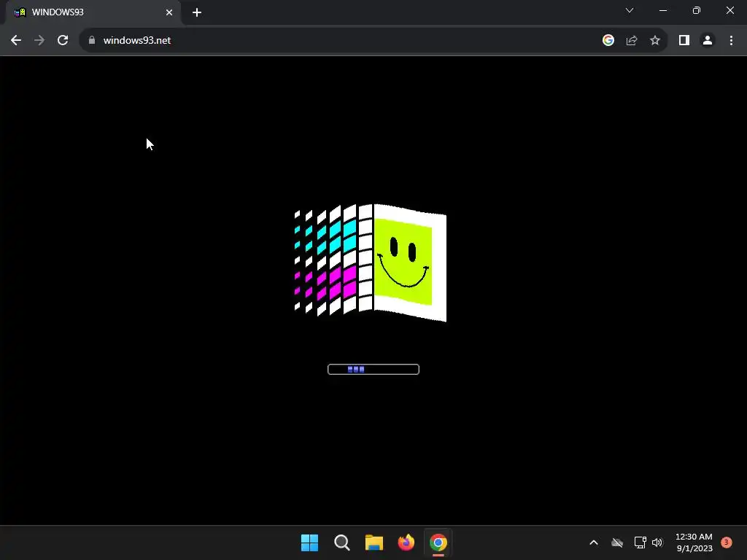Open network settings from the tray
The image size is (747, 560).
coord(640,542)
